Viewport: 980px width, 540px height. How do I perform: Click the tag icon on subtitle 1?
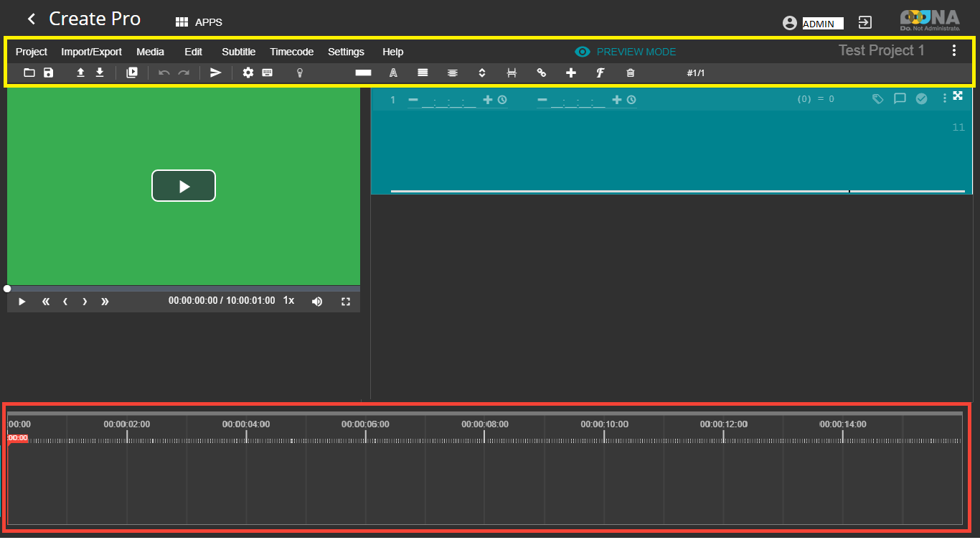[877, 99]
